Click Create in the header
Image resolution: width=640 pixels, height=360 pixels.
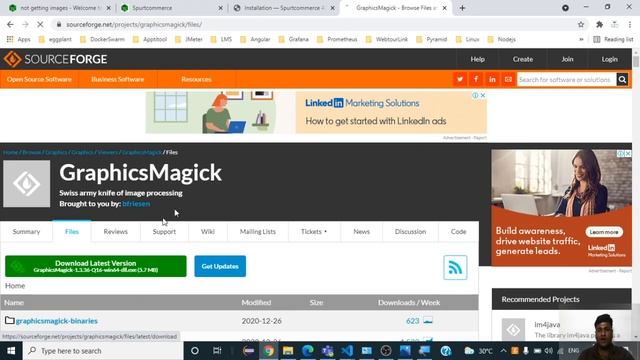point(523,59)
